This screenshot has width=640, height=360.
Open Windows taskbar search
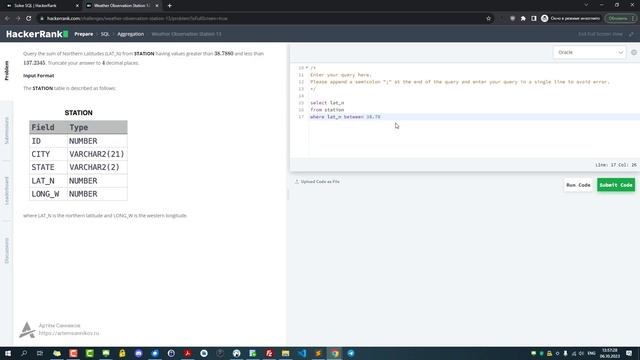click(24, 353)
